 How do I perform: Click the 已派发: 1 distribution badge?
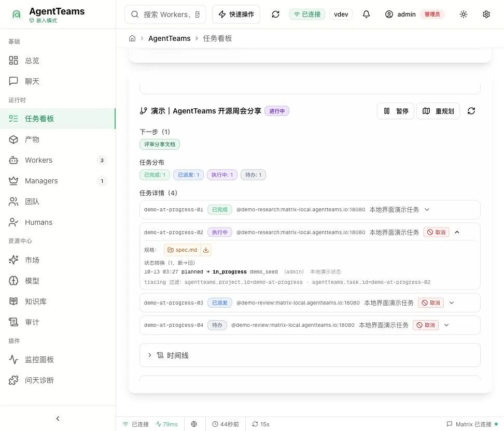[188, 175]
